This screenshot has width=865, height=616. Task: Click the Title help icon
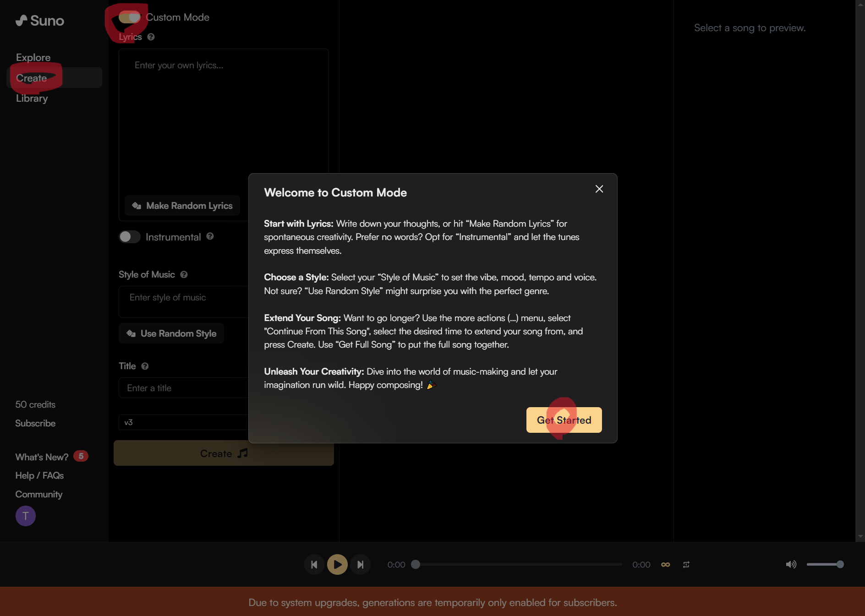(x=145, y=366)
